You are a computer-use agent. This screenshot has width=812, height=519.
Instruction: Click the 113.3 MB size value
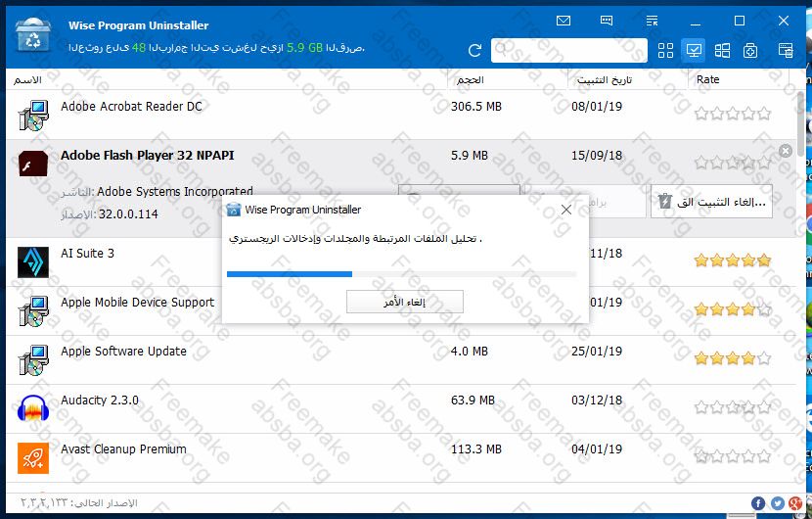(475, 449)
